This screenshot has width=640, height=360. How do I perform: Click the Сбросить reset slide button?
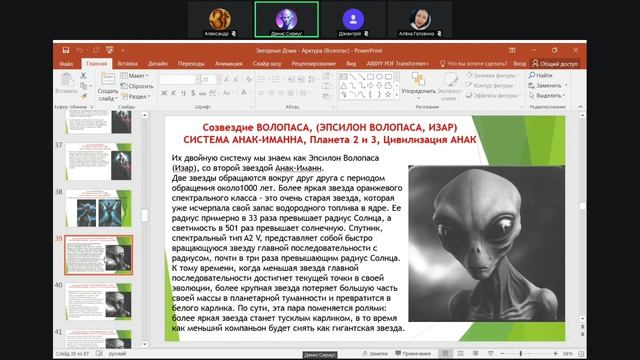pos(137,86)
